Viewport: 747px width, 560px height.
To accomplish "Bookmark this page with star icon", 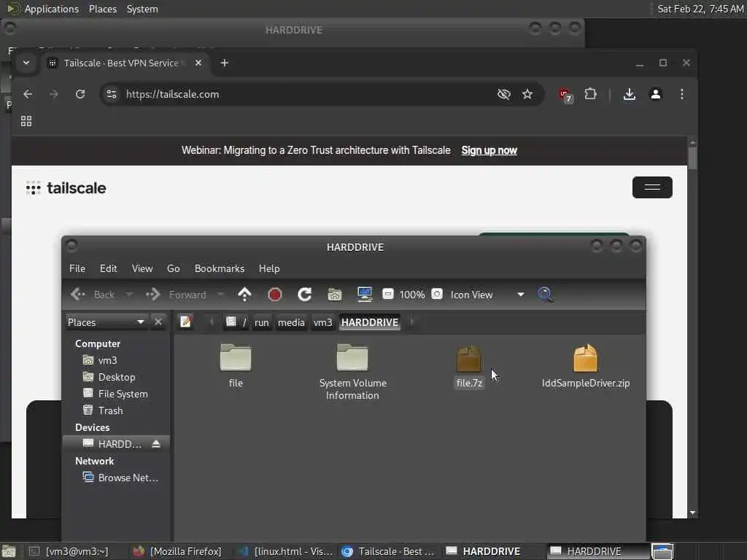I will (527, 94).
